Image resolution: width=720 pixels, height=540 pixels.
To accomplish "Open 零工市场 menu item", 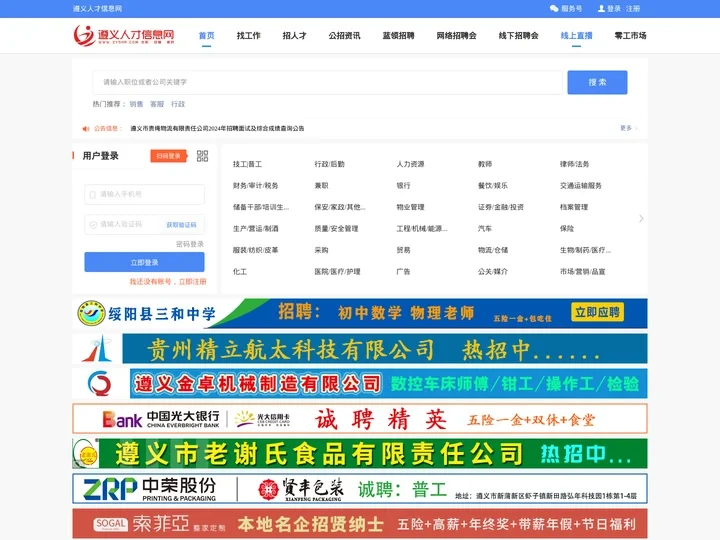I will [x=630, y=35].
